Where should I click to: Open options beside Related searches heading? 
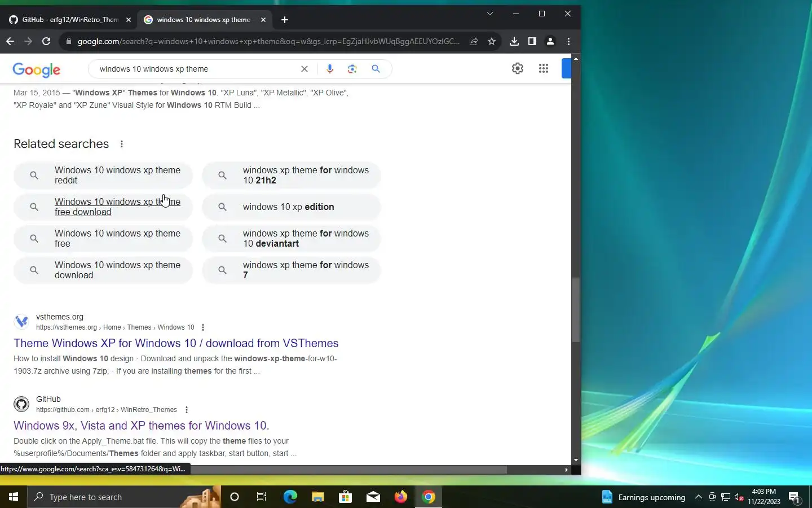(122, 144)
